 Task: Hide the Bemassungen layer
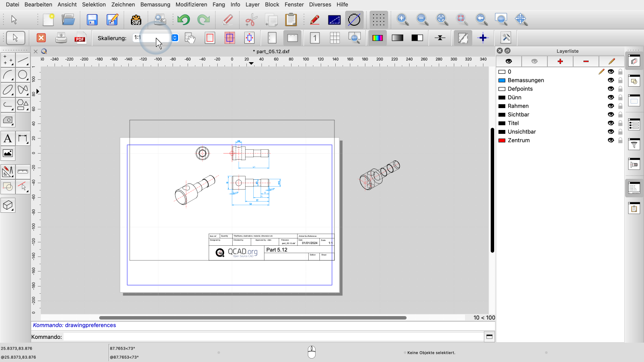tap(611, 80)
